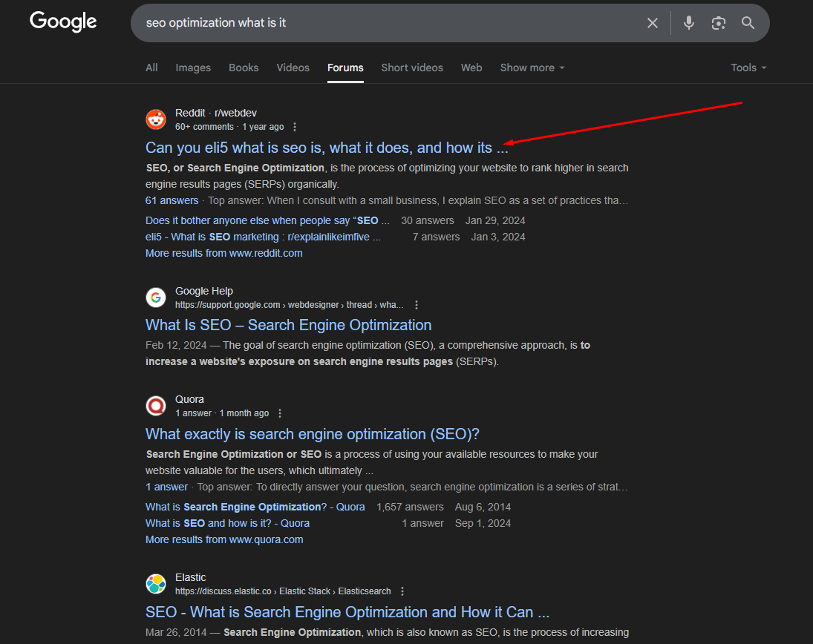Viewport: 813px width, 644px height.
Task: Clear the search query with the X icon
Action: (x=653, y=23)
